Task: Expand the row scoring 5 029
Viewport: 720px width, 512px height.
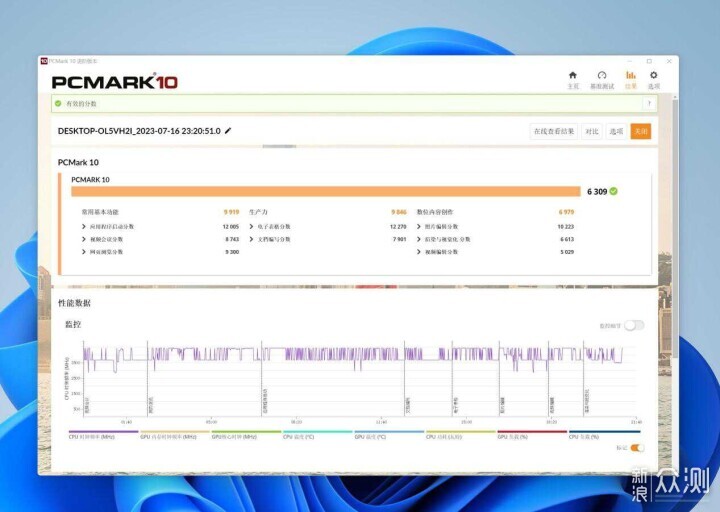Action: pyautogui.click(x=419, y=252)
